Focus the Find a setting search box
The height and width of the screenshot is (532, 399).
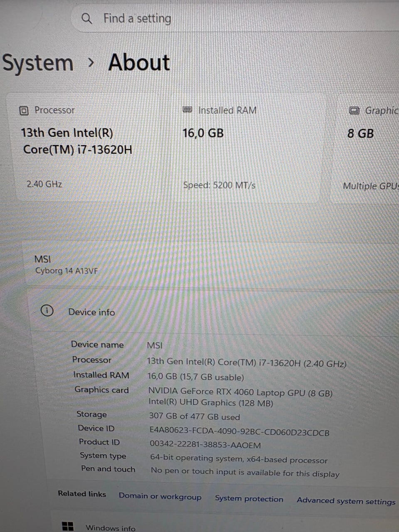click(x=236, y=19)
